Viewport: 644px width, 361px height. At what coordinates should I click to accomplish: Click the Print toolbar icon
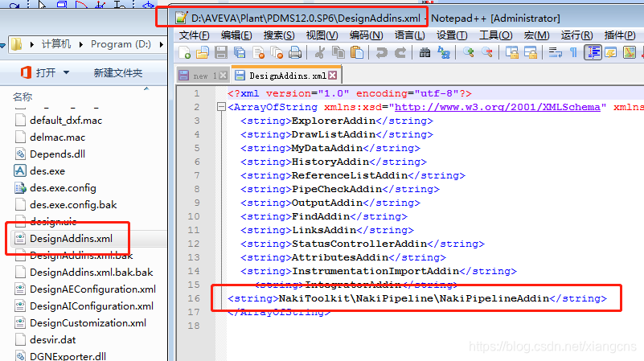point(295,53)
